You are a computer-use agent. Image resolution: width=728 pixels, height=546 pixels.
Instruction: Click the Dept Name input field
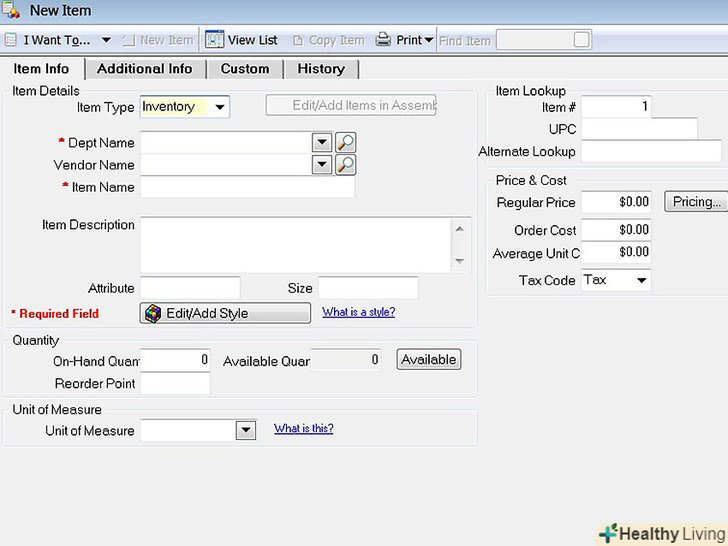tap(227, 142)
